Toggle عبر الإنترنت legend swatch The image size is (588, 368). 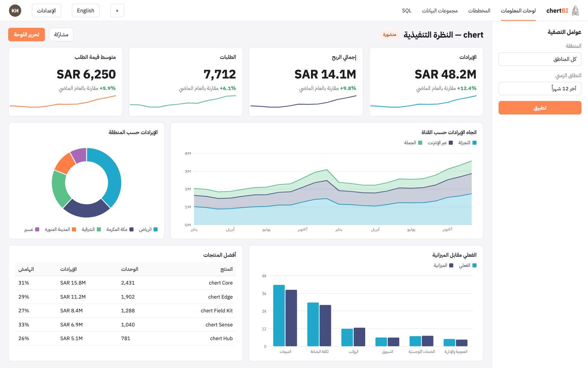click(x=451, y=143)
